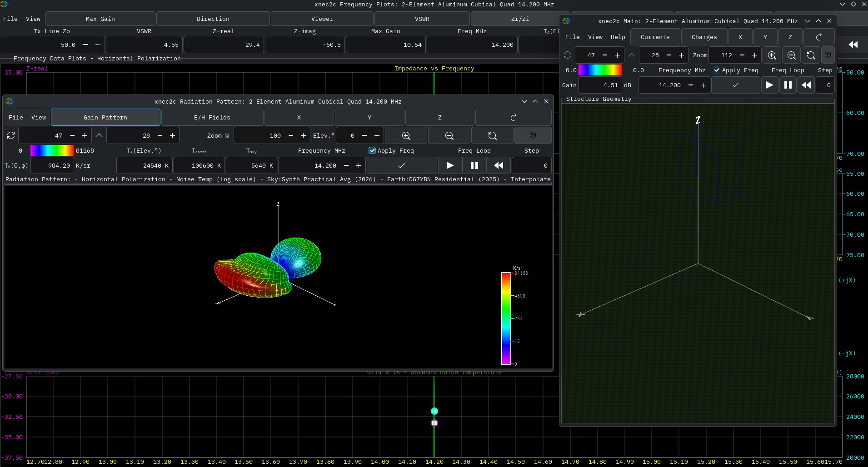Click the up-chevron icon beside 28 in Main window

coord(632,55)
